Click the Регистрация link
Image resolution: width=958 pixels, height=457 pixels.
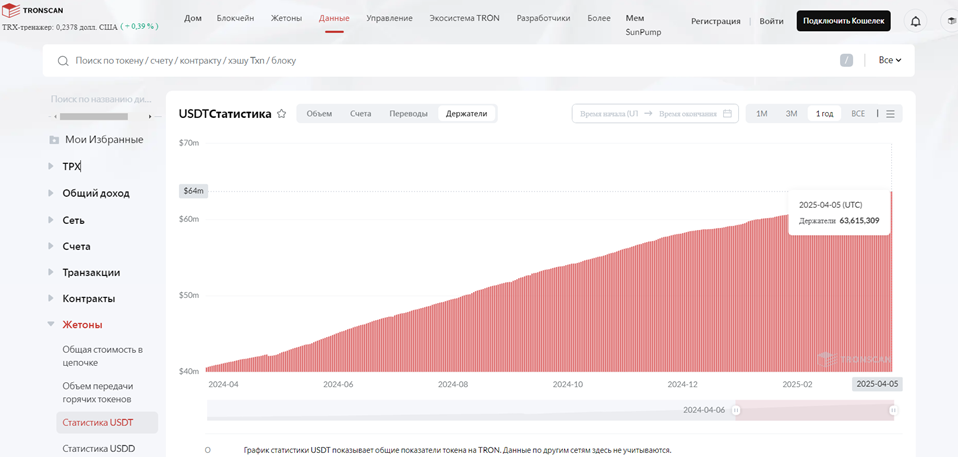(715, 21)
